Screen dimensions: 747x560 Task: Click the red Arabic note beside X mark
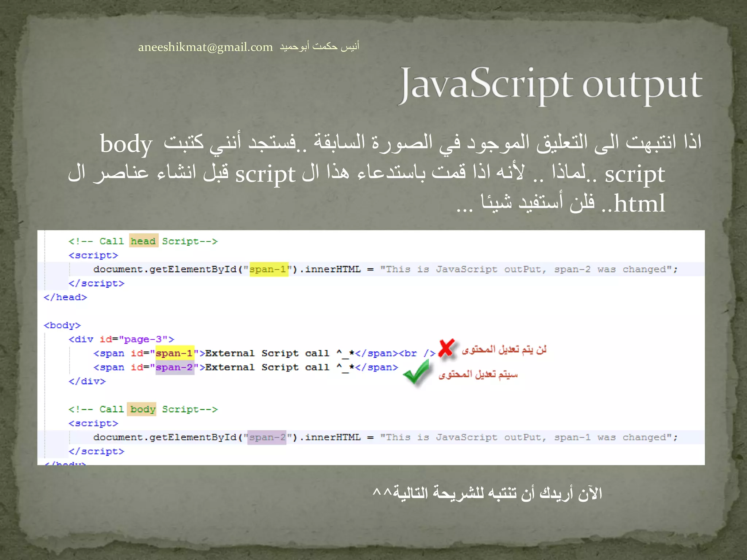(x=504, y=349)
